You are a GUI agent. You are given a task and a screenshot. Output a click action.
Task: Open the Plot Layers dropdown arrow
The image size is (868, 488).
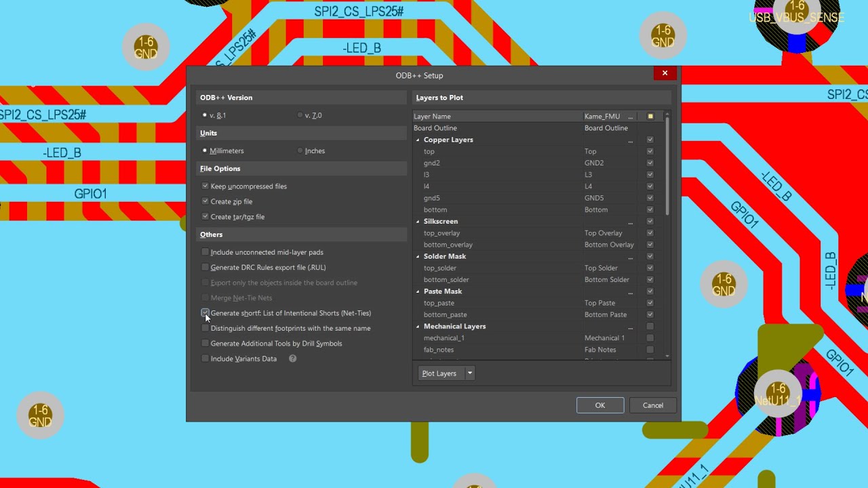click(469, 373)
